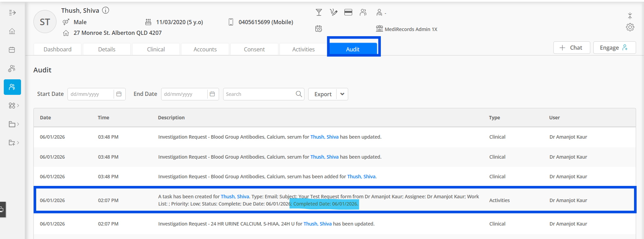The width and height of the screenshot is (644, 239).
Task: Click the Chat button
Action: point(572,48)
